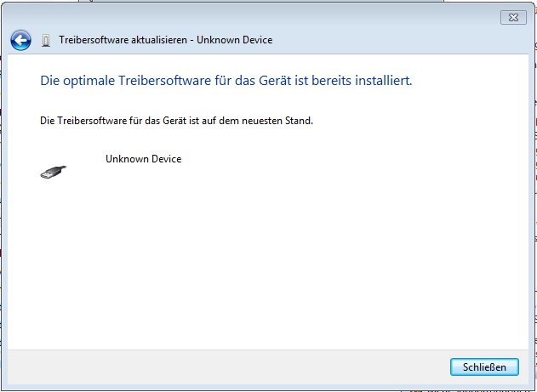Click text 'Die Treibersoftware für das Gerät ist auf dem neuesten Stand.'
Screen dimensions: 537x392
coord(176,121)
